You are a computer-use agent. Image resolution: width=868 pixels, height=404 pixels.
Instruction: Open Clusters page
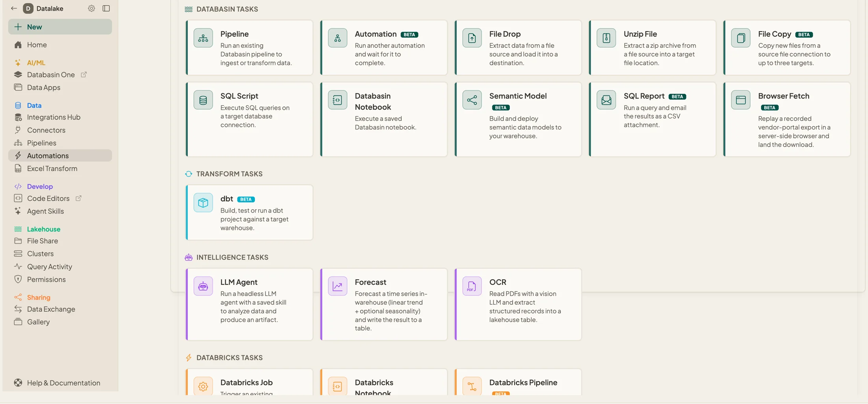tap(40, 254)
